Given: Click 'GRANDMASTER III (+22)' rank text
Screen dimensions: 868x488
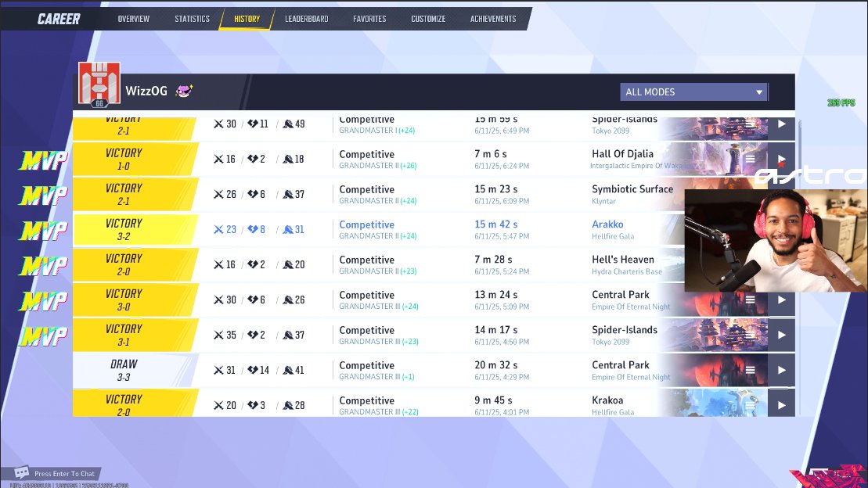Looking at the screenshot, I should tap(379, 411).
